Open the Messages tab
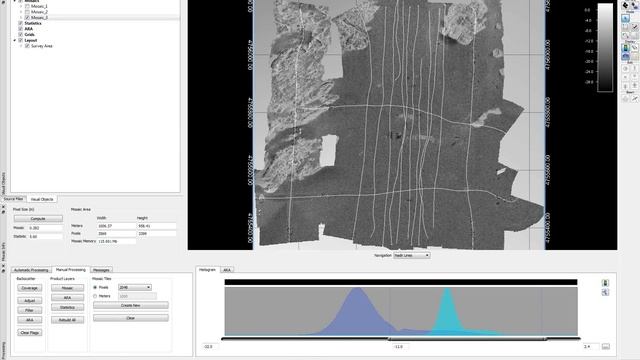 click(101, 270)
